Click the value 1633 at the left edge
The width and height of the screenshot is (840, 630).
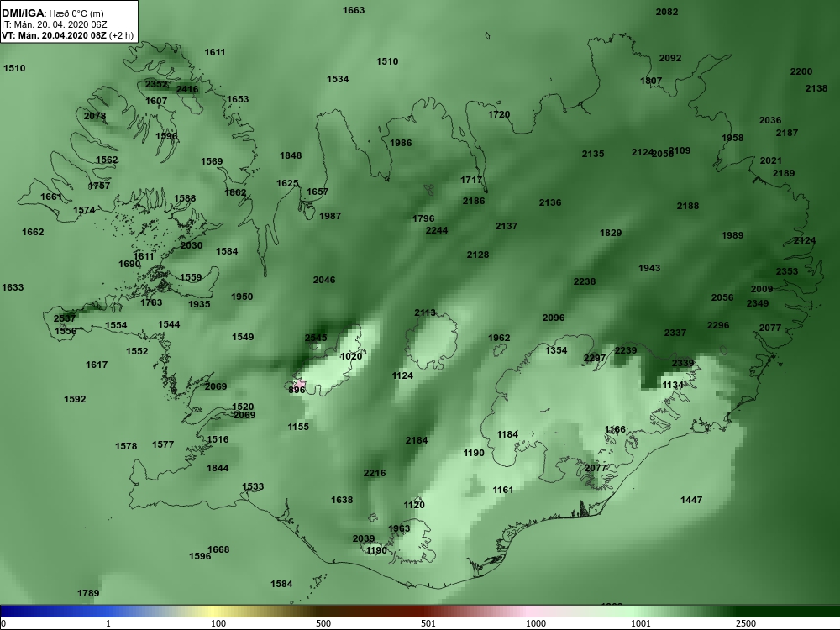pos(13,287)
